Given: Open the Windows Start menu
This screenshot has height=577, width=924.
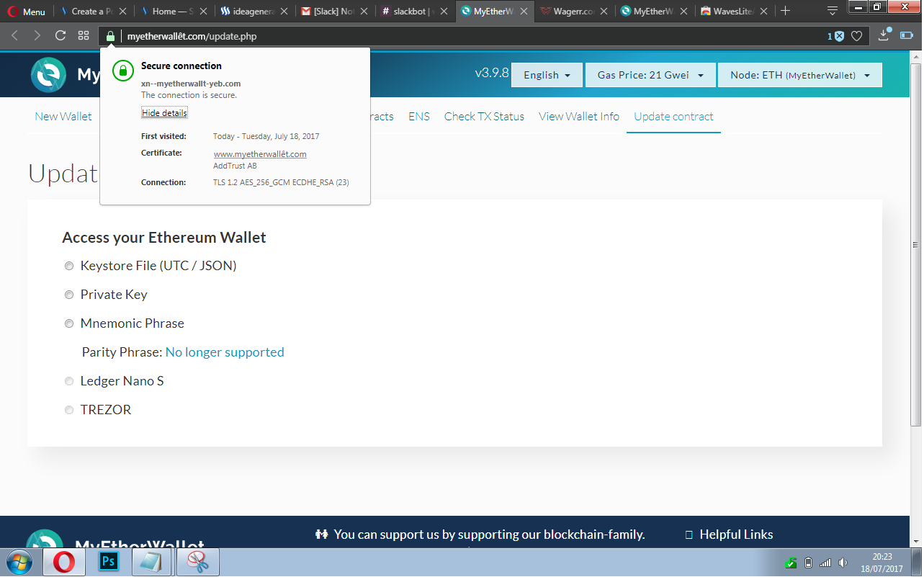Looking at the screenshot, I should coord(19,562).
